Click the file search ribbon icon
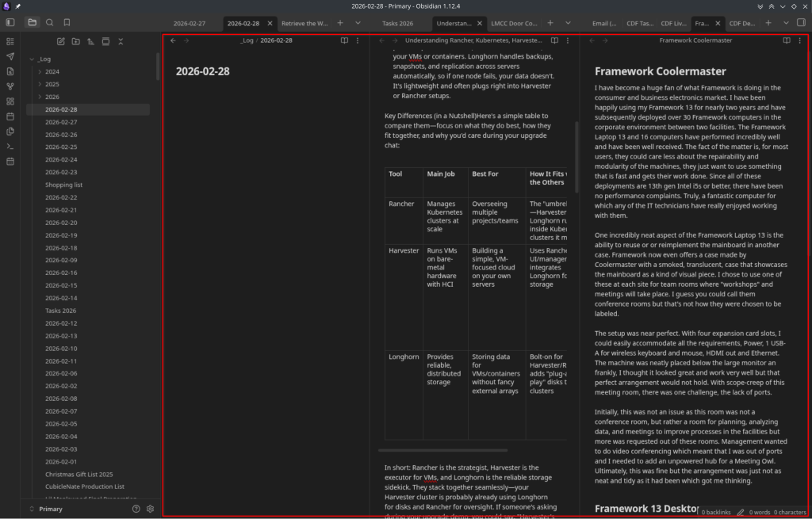The width and height of the screenshot is (812, 519). 10,71
